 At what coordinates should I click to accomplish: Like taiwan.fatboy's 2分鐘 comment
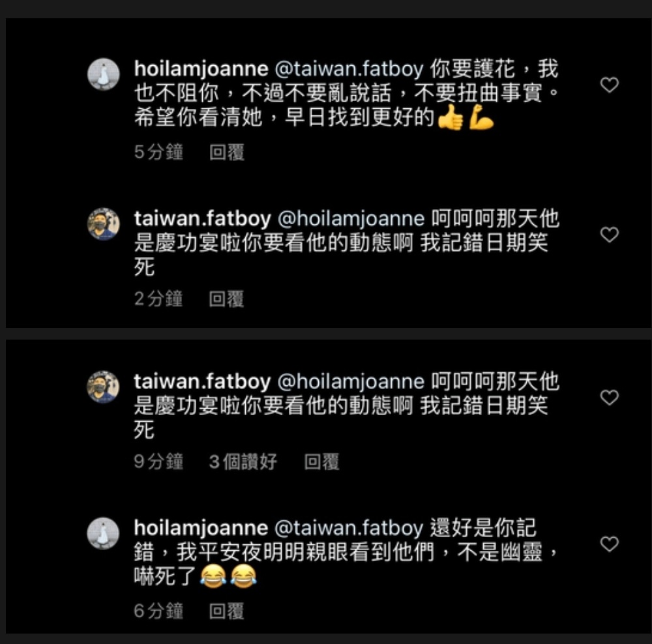coord(609,235)
